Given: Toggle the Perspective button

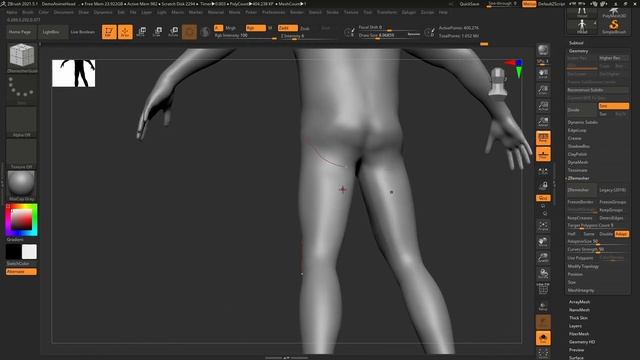Looking at the screenshot, I should tap(543, 138).
